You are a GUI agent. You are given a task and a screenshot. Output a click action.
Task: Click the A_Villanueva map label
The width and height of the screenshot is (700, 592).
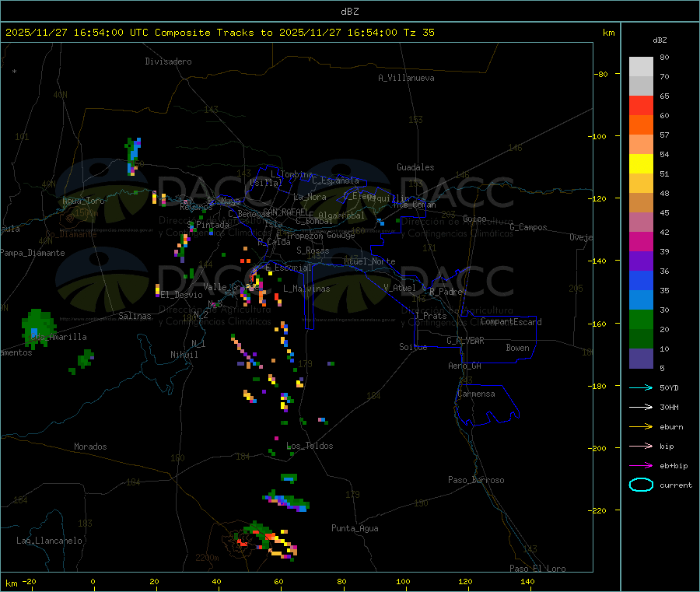point(406,78)
